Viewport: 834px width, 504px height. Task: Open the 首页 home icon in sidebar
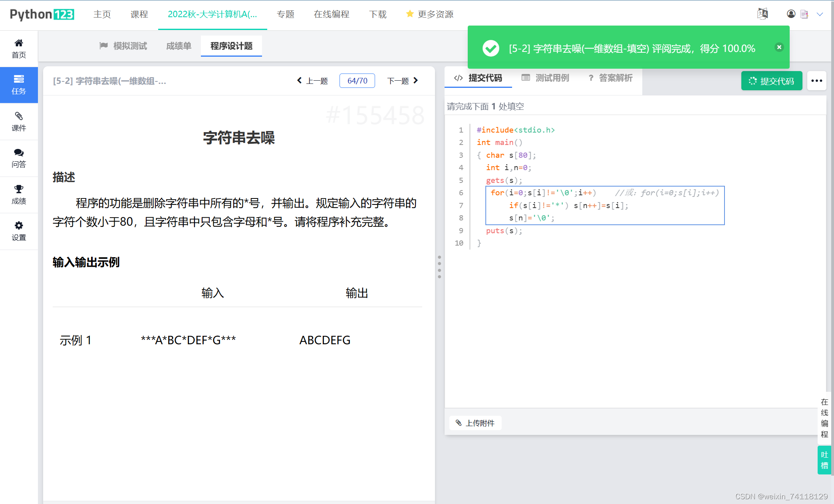(19, 48)
